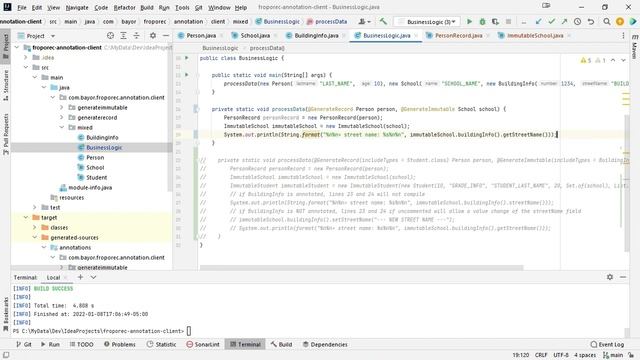This screenshot has width=640, height=360.
Task: Collapse the mixed package
Action: click(62, 127)
